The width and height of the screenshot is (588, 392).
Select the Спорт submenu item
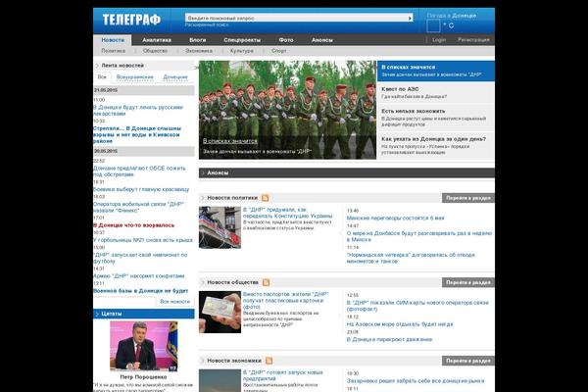pyautogui.click(x=278, y=51)
